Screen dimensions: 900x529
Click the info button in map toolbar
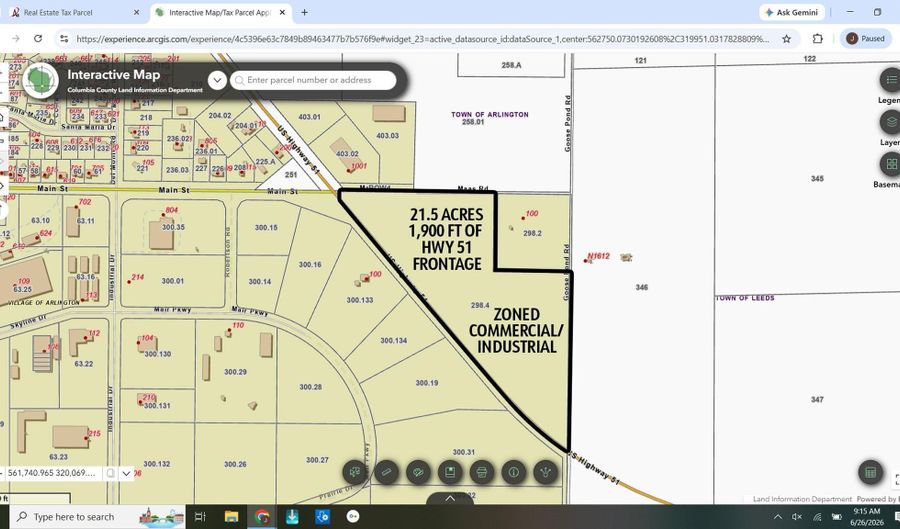click(x=514, y=472)
